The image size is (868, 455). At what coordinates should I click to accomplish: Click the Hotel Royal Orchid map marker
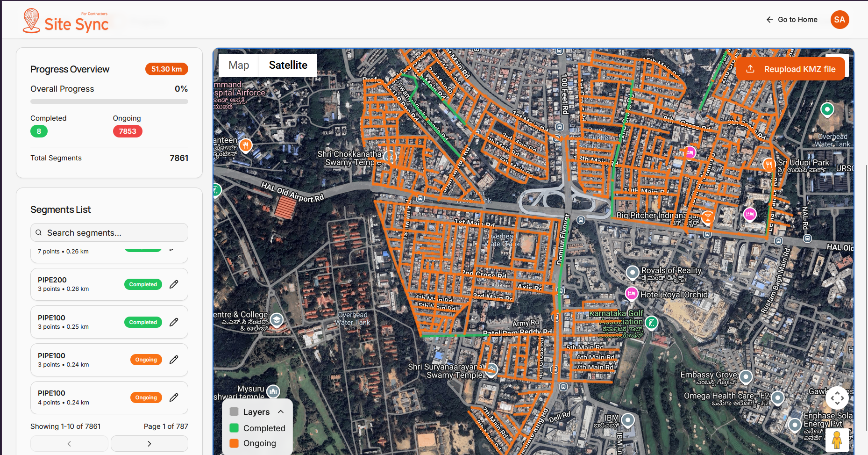[632, 293]
